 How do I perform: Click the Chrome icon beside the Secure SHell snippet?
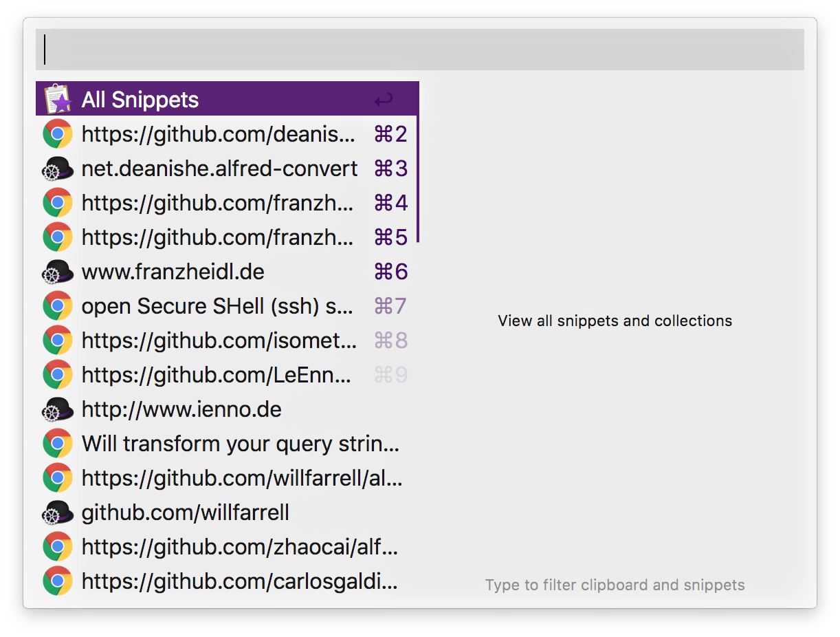58,305
